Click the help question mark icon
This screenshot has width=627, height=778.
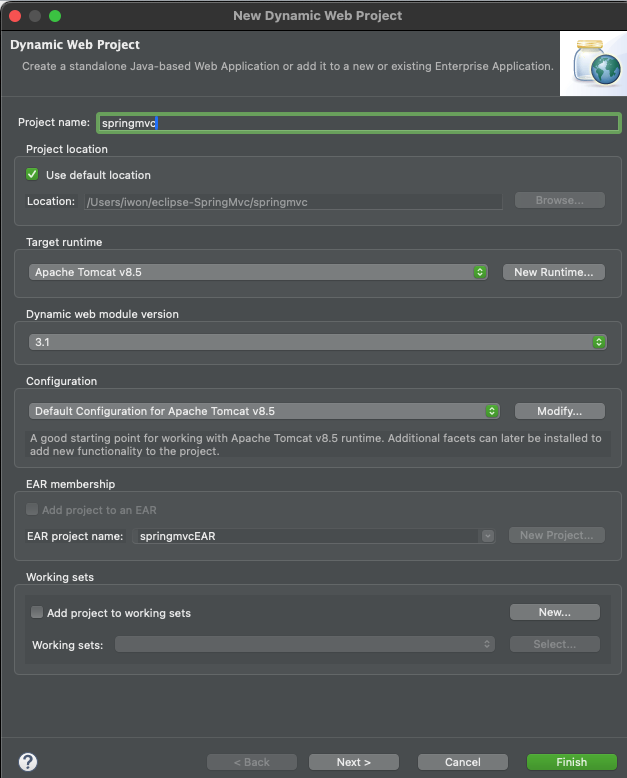tap(28, 762)
